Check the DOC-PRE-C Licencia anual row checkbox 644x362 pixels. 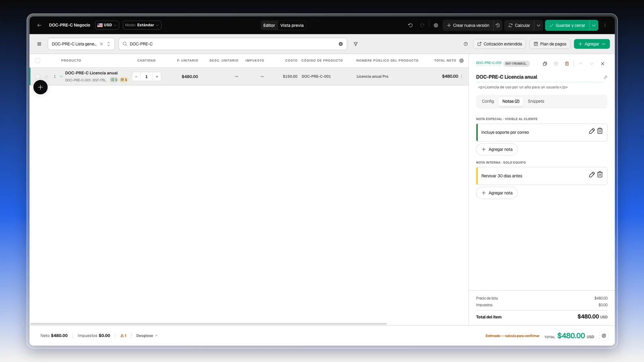[38, 76]
